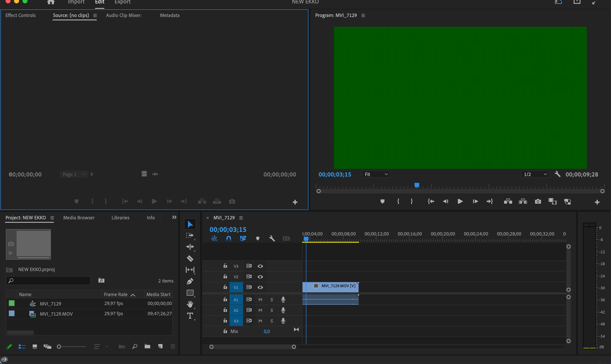The height and width of the screenshot is (364, 611).
Task: Select the Hand tool
Action: 190,304
